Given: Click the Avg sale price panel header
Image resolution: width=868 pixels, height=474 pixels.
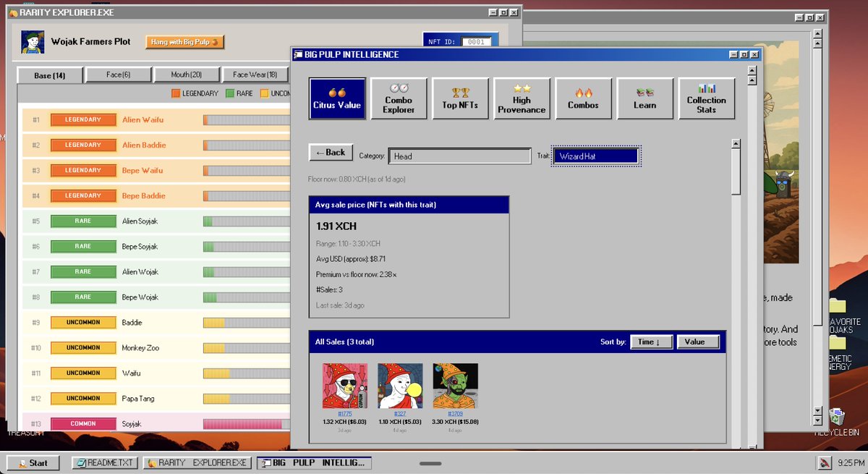Looking at the screenshot, I should click(409, 205).
